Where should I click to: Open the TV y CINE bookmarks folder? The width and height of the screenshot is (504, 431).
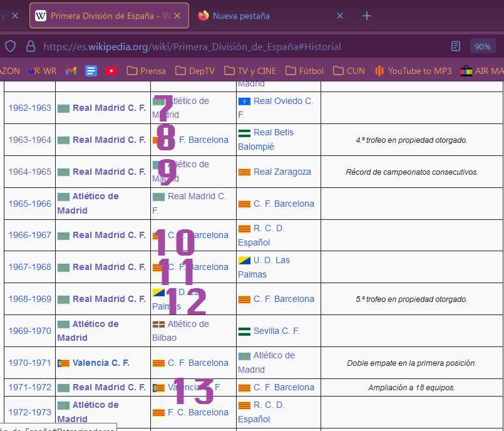pyautogui.click(x=250, y=71)
